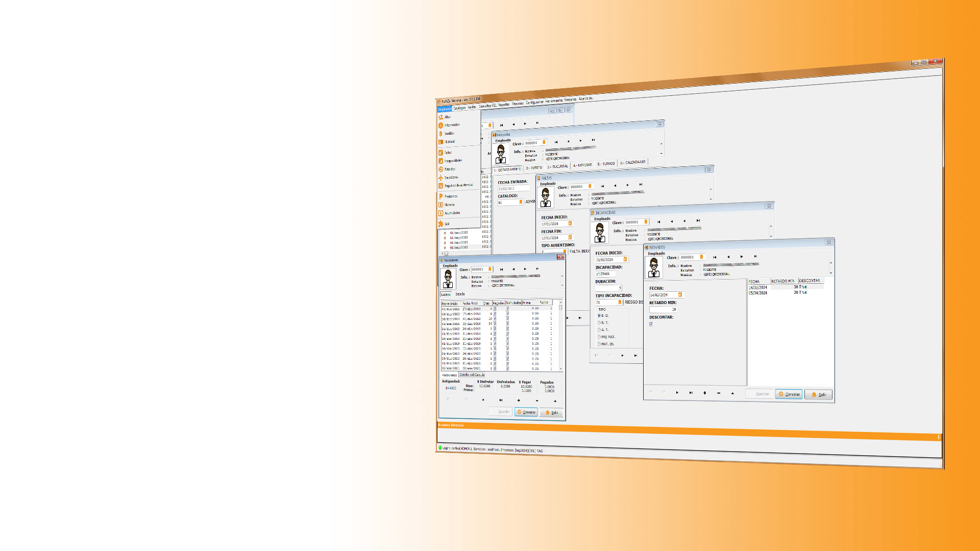Select the R. T. radio option
Image resolution: width=980 pixels, height=551 pixels.
pos(599,323)
